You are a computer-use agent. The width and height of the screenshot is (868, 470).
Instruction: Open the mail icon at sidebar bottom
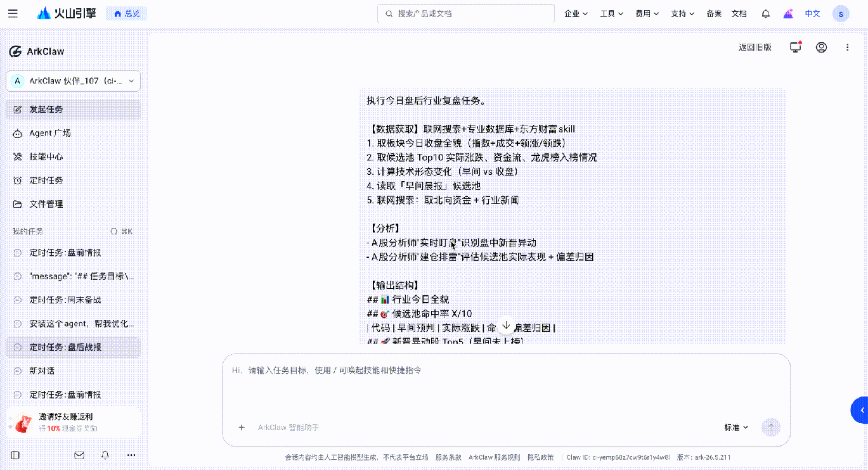79,455
